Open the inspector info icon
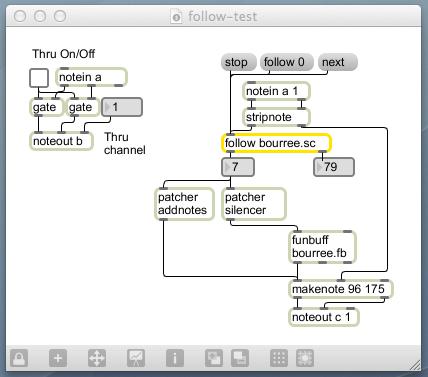428x377 pixels. coord(175,358)
